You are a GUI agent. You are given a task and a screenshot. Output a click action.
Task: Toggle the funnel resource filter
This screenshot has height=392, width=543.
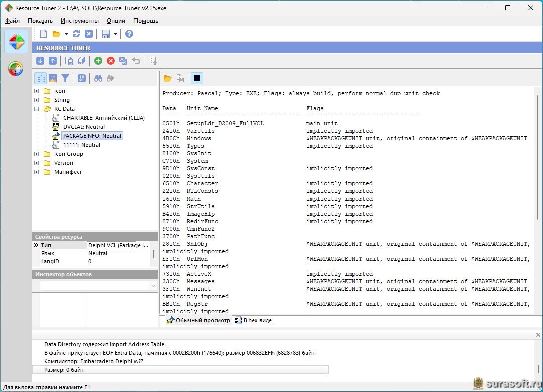pyautogui.click(x=65, y=78)
